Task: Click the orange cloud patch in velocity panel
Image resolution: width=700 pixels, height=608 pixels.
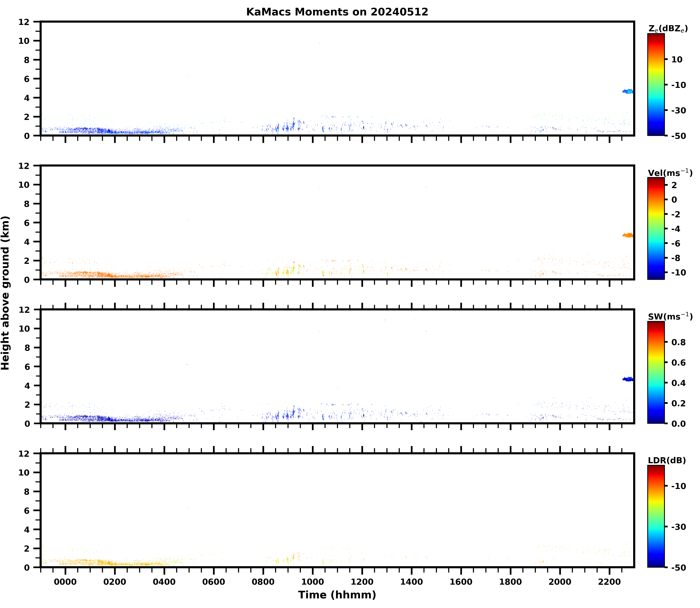Action: (x=628, y=235)
